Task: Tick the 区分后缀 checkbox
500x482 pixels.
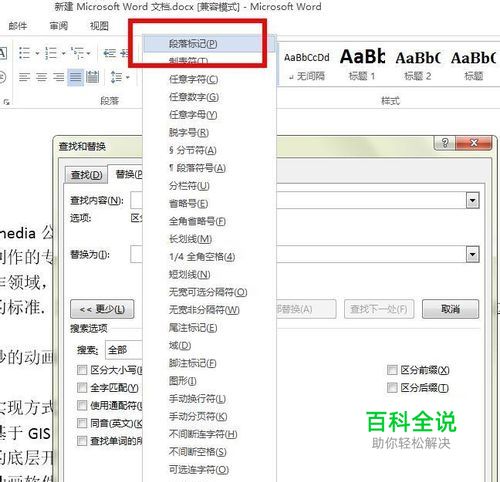Action: coord(392,388)
